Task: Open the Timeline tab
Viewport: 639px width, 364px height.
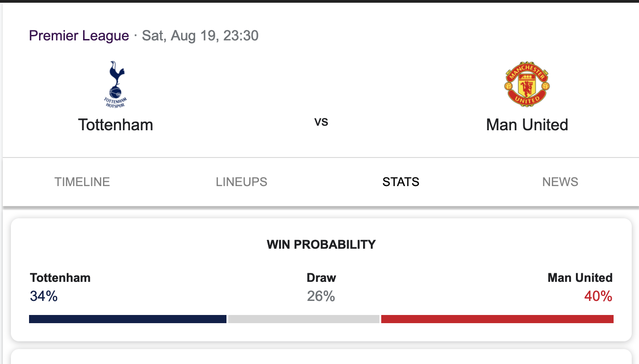Action: pyautogui.click(x=82, y=182)
